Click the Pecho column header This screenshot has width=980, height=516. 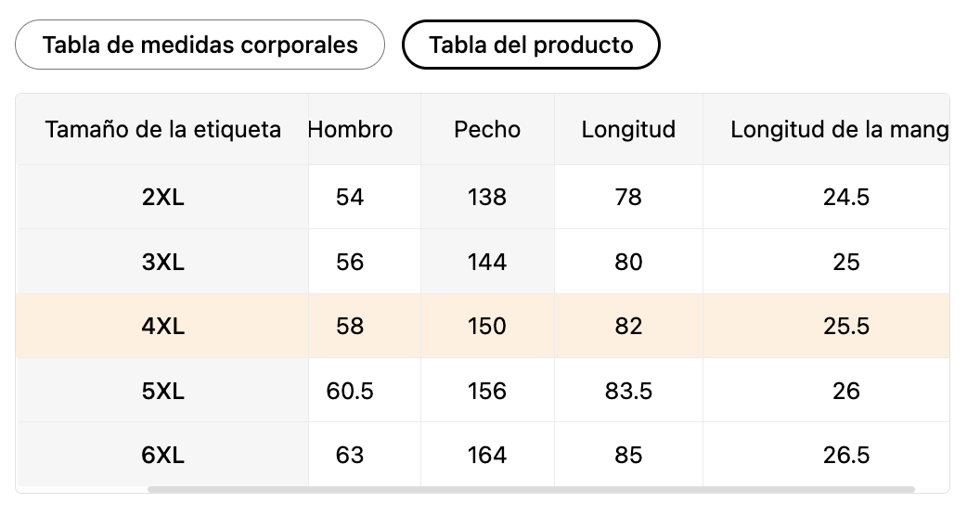[x=487, y=130]
